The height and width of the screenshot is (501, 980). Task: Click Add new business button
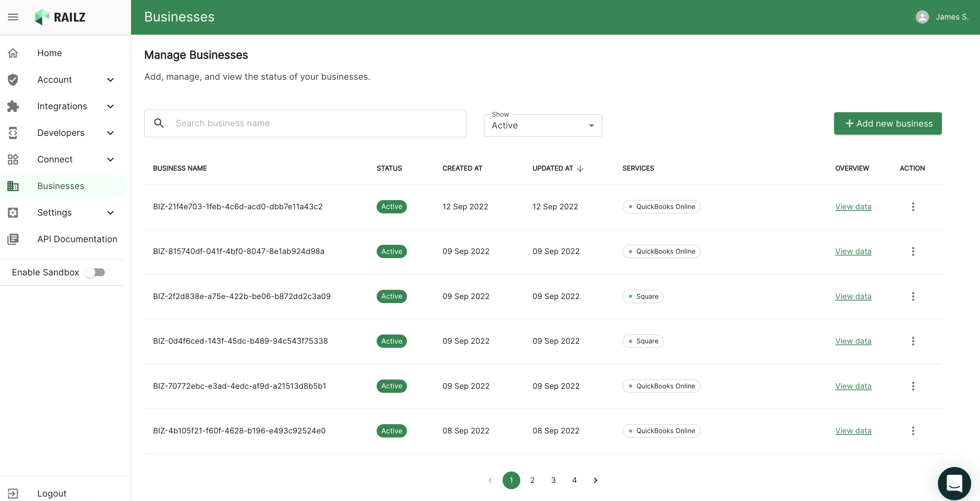pyautogui.click(x=888, y=123)
